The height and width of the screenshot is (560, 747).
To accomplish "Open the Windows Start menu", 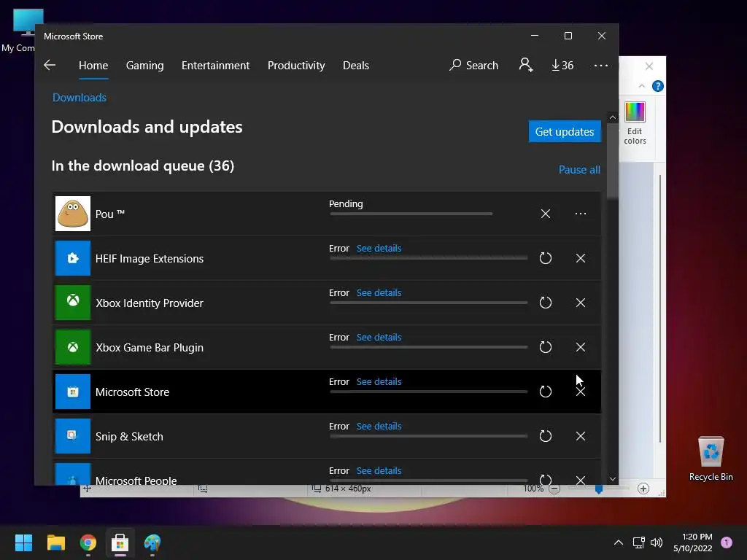I will (23, 542).
